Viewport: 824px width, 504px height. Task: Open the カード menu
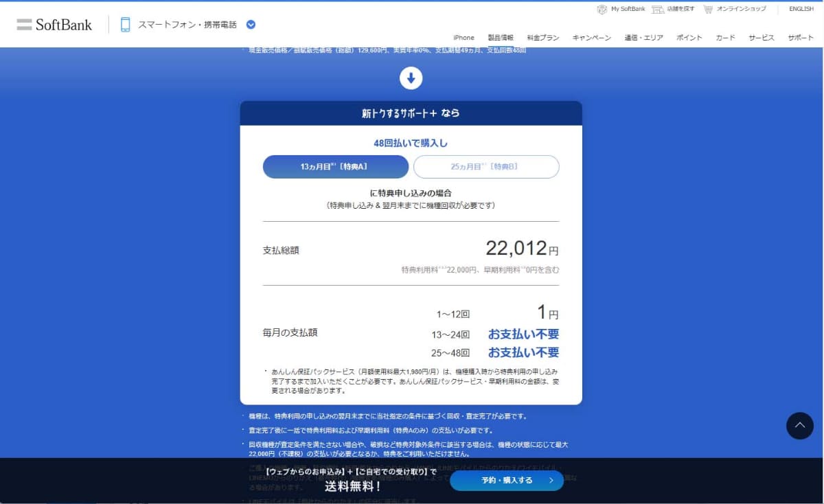click(x=725, y=38)
